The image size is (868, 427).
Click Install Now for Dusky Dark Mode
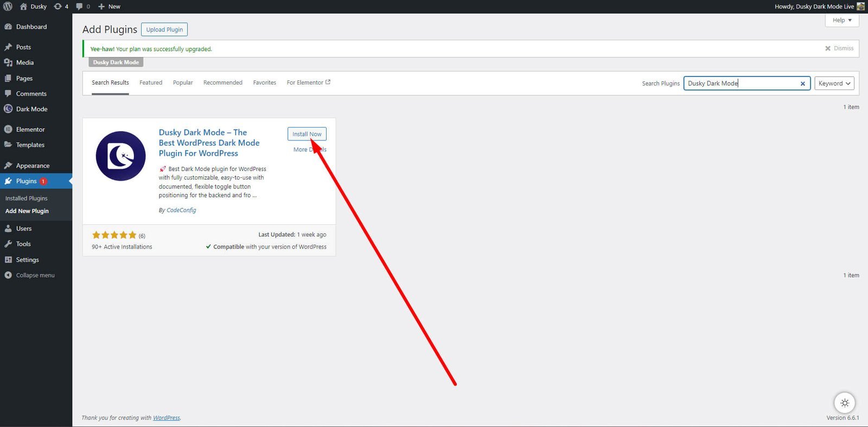point(307,134)
